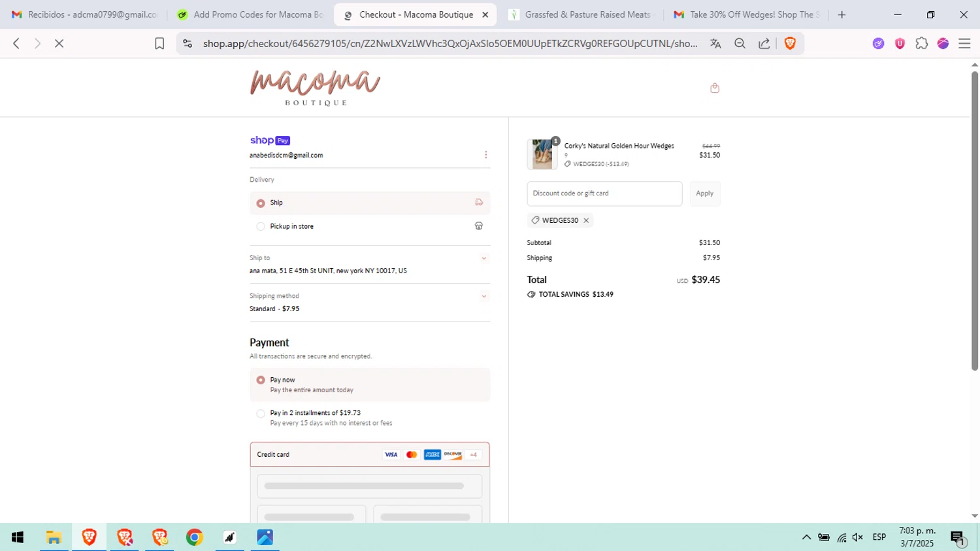Click the ship to address text
The width and height of the screenshot is (980, 551).
[328, 271]
